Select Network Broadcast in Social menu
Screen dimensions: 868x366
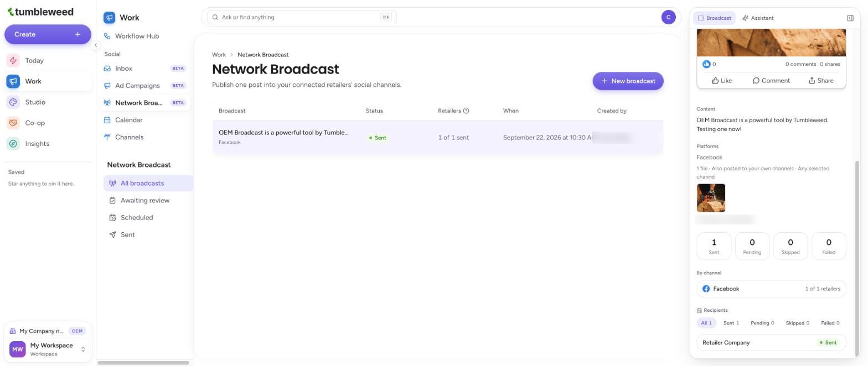145,103
